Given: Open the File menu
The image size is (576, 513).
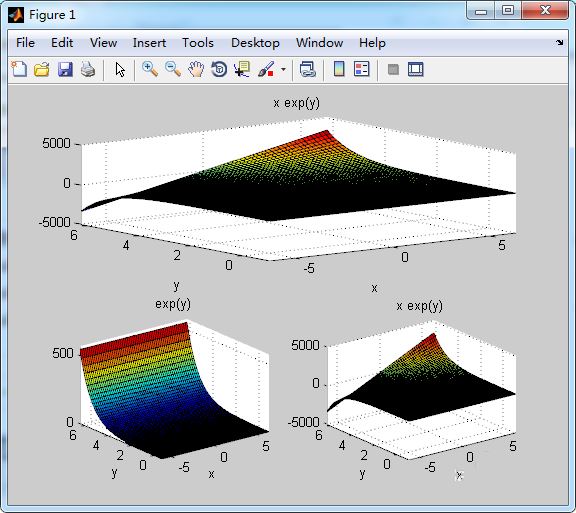Looking at the screenshot, I should tap(25, 43).
